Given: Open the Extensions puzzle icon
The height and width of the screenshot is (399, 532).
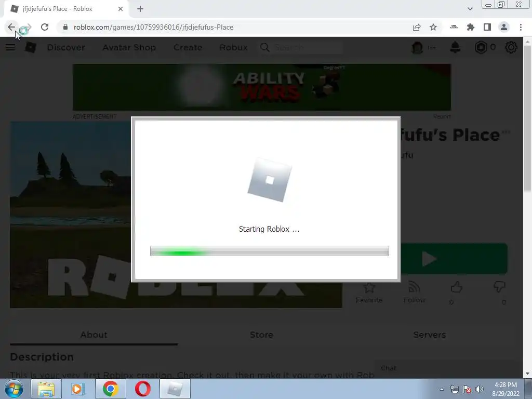Looking at the screenshot, I should tap(471, 27).
